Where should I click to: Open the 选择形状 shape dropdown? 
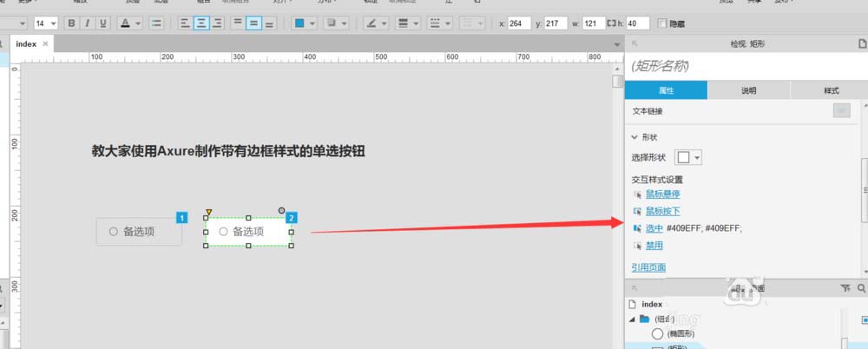click(x=688, y=157)
